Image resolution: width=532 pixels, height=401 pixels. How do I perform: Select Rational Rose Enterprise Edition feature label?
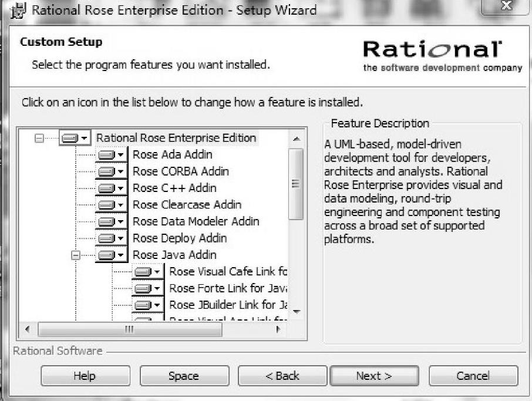coord(176,138)
